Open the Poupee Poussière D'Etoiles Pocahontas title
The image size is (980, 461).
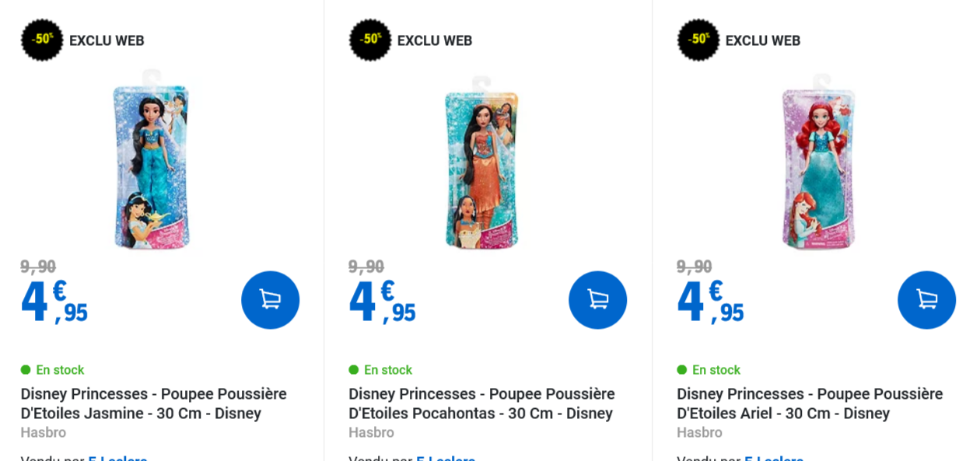[481, 403]
